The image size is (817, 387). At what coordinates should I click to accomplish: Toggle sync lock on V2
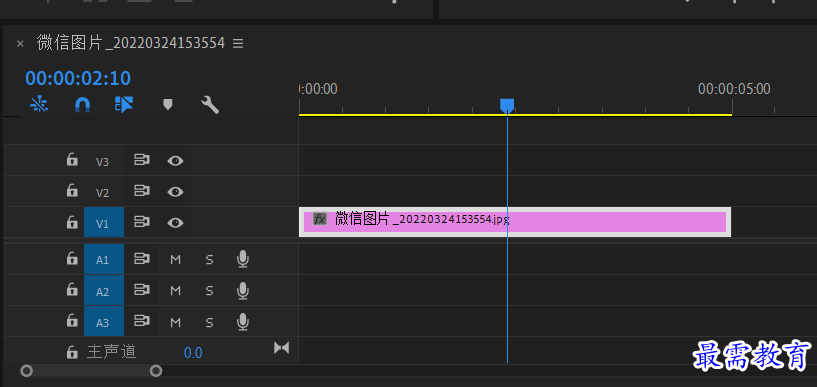coord(141,191)
